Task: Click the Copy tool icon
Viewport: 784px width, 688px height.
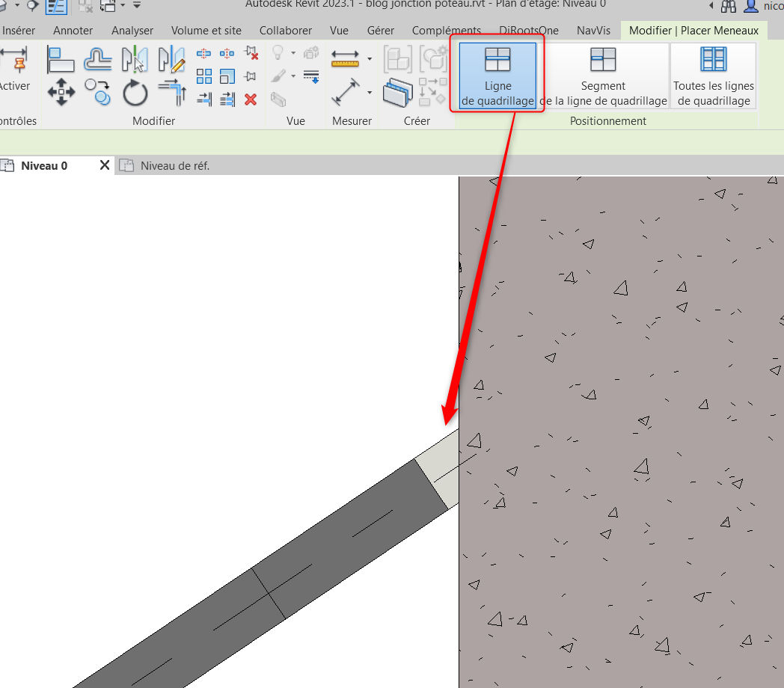Action: pyautogui.click(x=97, y=93)
